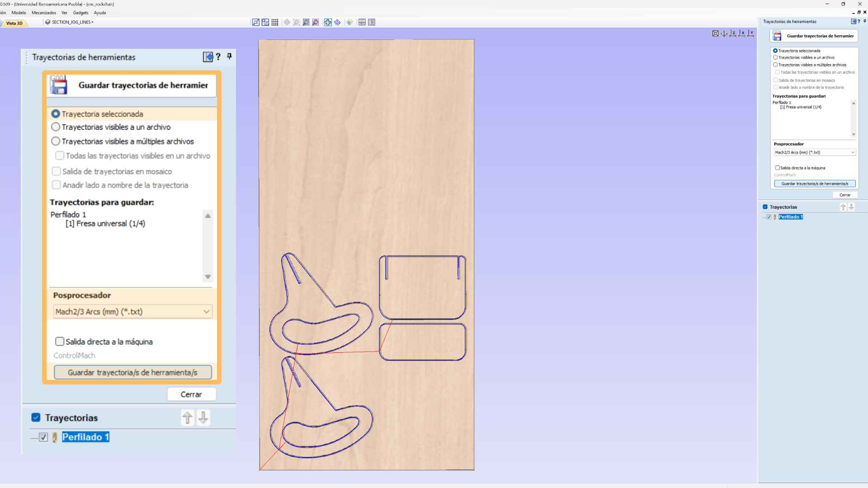Select the zoom-to-selection dashed magnifier icon
This screenshot has height=488, width=868.
click(x=316, y=22)
